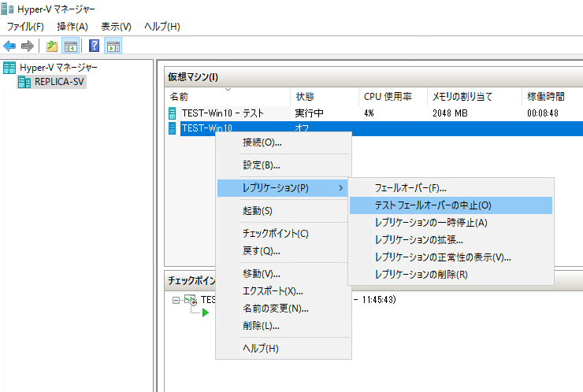
Task: Choose 名前の変更(N)... from context menu
Action: coord(284,309)
